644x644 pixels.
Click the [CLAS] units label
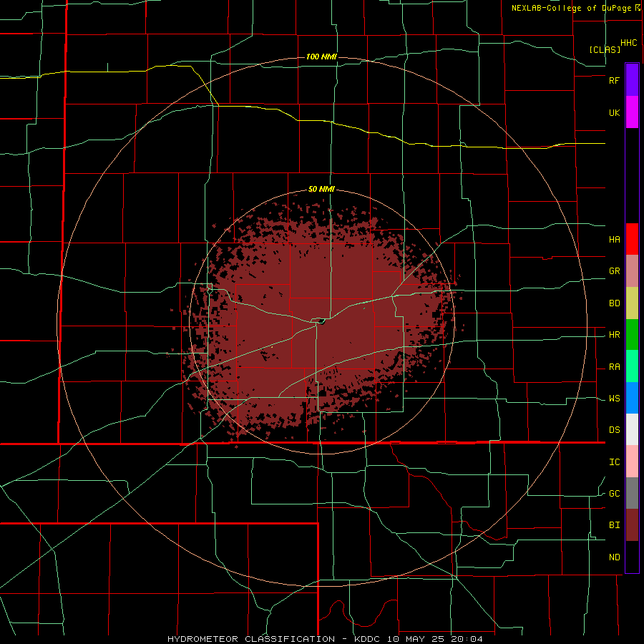click(605, 49)
